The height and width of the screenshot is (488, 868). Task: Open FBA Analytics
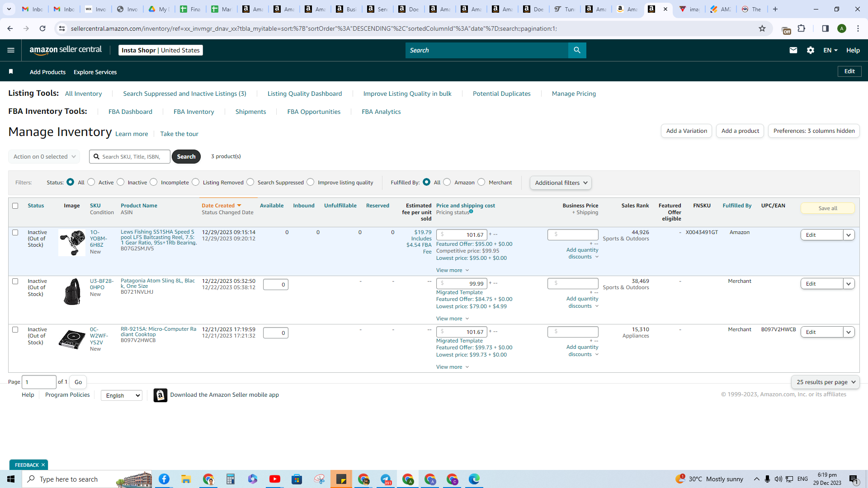(381, 112)
